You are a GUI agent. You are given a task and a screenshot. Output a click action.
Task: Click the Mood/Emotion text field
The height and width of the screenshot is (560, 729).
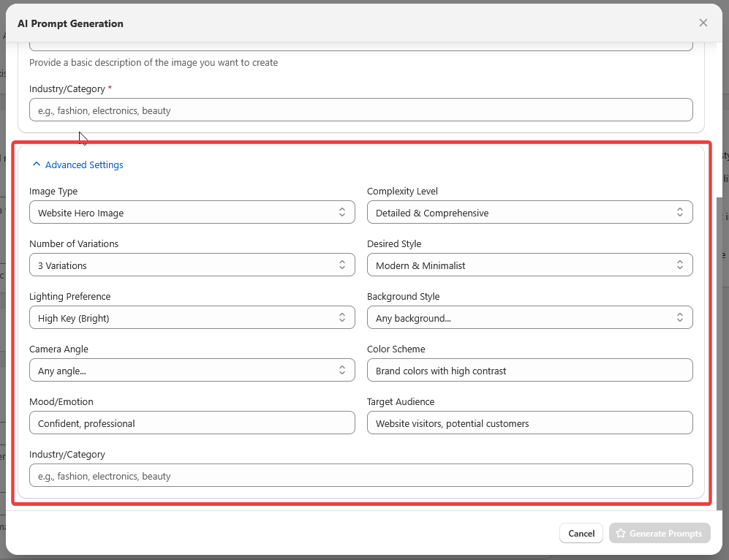[192, 423]
